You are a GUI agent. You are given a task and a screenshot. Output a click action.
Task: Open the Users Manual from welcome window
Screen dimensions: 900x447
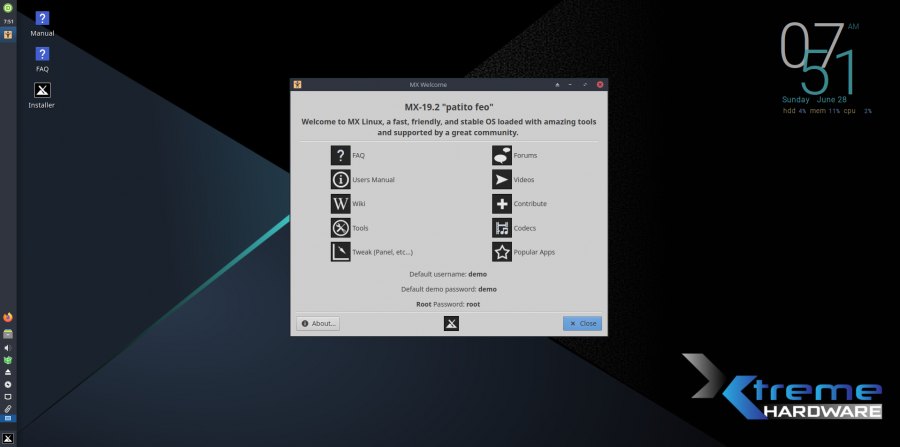click(x=341, y=180)
